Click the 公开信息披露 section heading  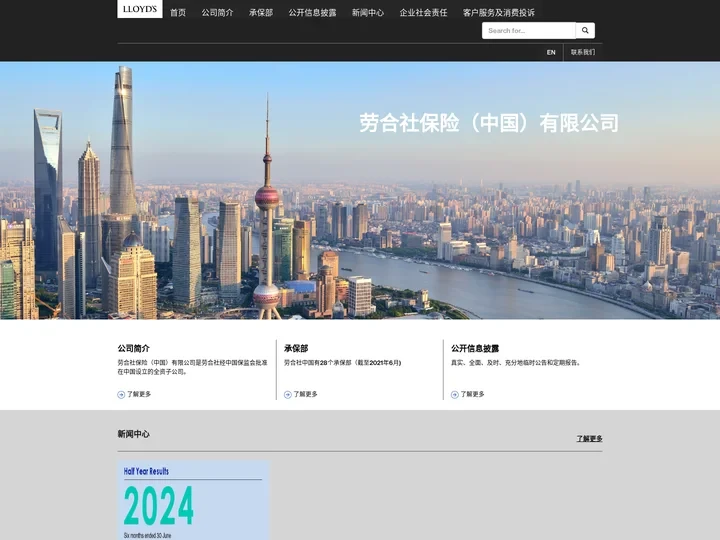tap(475, 349)
